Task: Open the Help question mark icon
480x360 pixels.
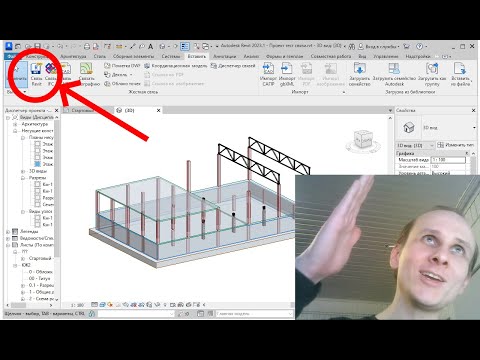Action: [419, 46]
